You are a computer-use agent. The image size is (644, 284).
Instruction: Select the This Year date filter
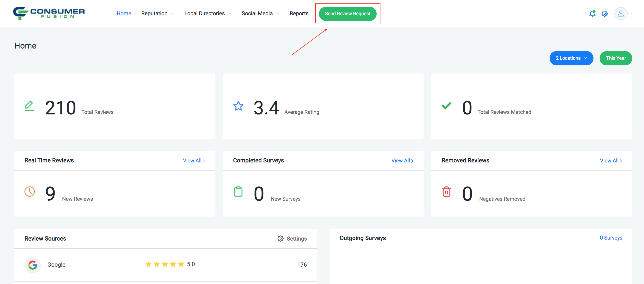click(616, 58)
